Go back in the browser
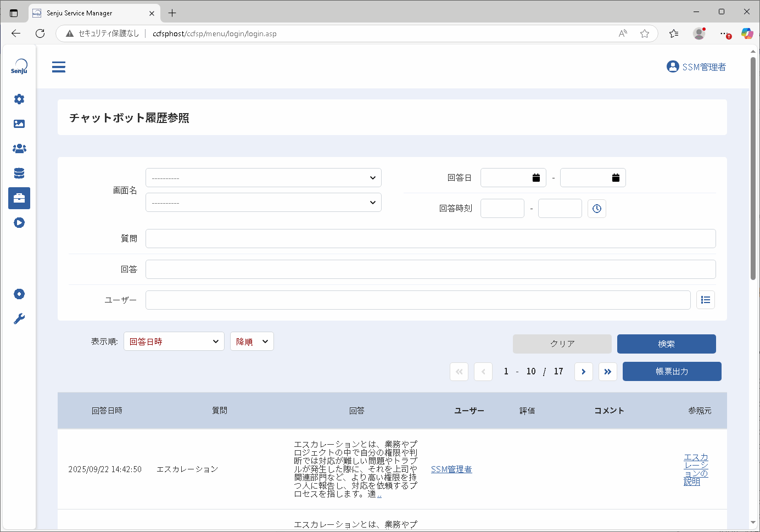Viewport: 760px width, 532px height. coord(16,33)
